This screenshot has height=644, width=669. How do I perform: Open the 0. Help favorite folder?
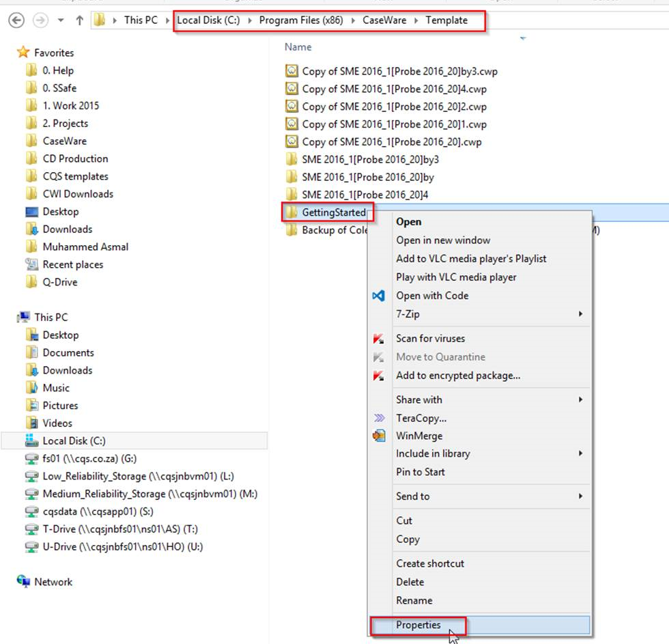[58, 70]
